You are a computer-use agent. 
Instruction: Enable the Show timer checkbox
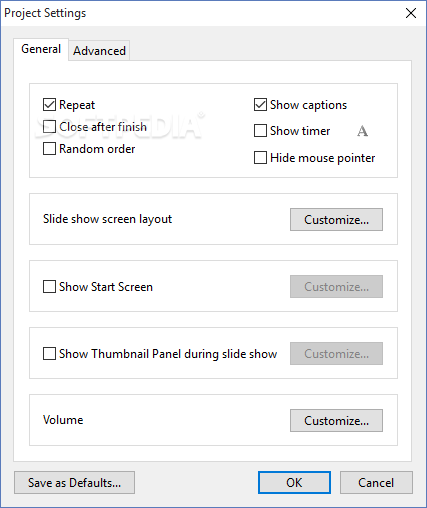tap(260, 131)
